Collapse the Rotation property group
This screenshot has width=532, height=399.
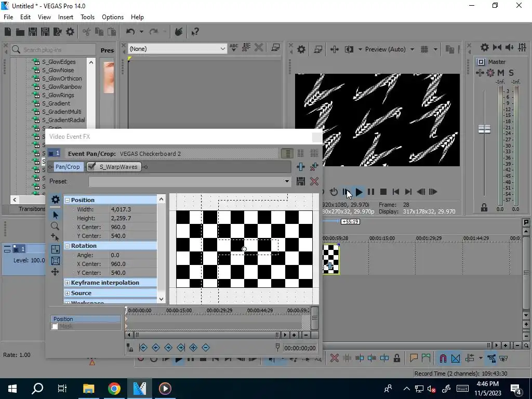pos(67,246)
